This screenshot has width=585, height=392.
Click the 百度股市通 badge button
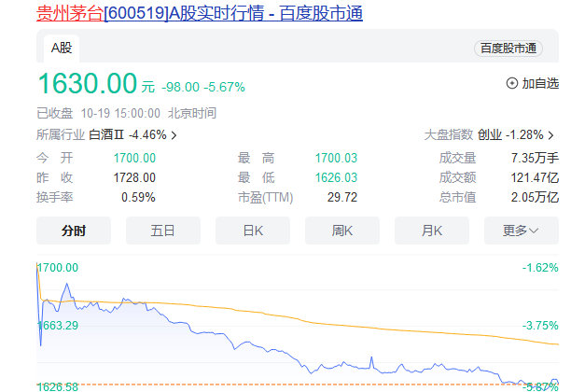[508, 49]
